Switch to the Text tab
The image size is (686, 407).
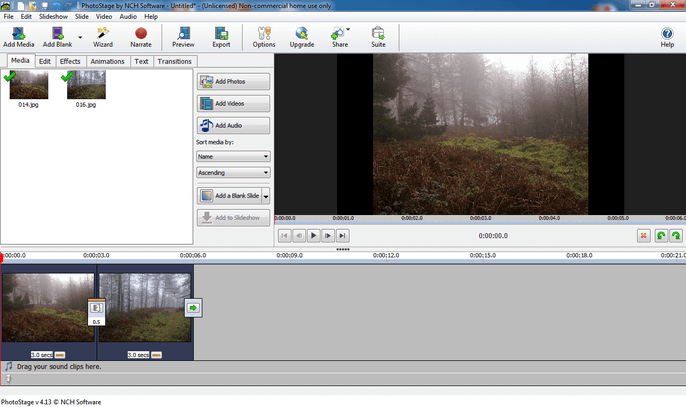pyautogui.click(x=141, y=61)
